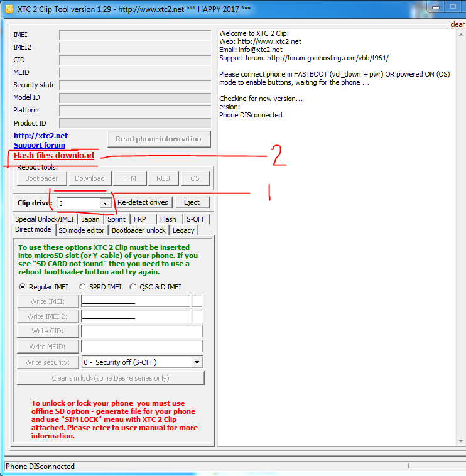Viewport: 466px width, 476px height.
Task: Click the Security state info field
Action: (135, 85)
